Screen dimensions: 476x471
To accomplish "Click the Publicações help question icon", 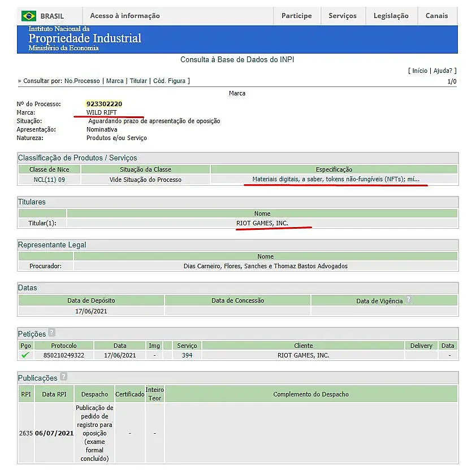I will click(63, 377).
